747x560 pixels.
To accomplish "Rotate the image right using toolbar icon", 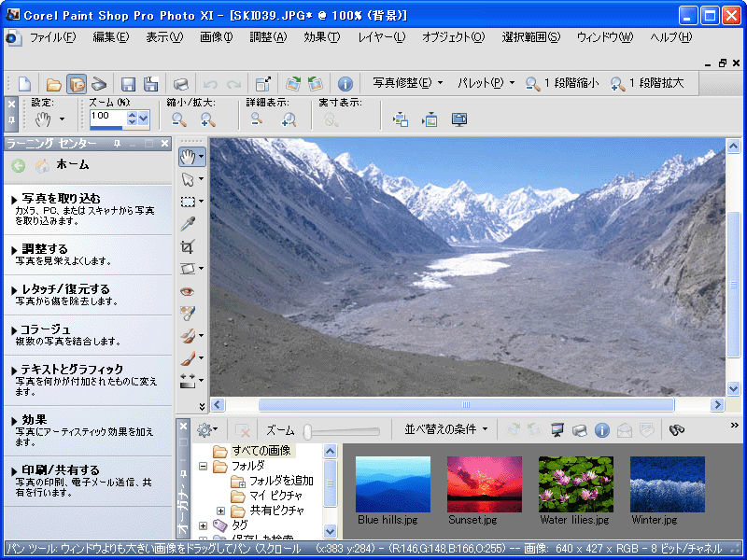I will point(293,84).
